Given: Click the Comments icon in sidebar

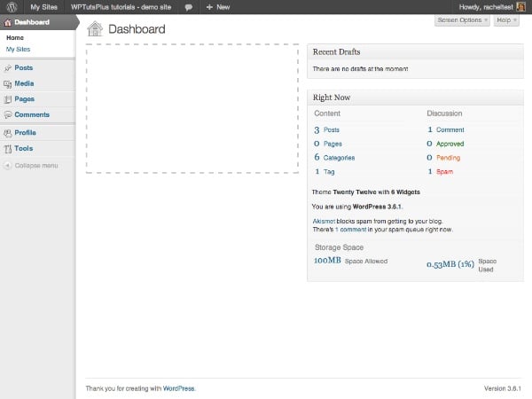Looking at the screenshot, I should pyautogui.click(x=8, y=114).
